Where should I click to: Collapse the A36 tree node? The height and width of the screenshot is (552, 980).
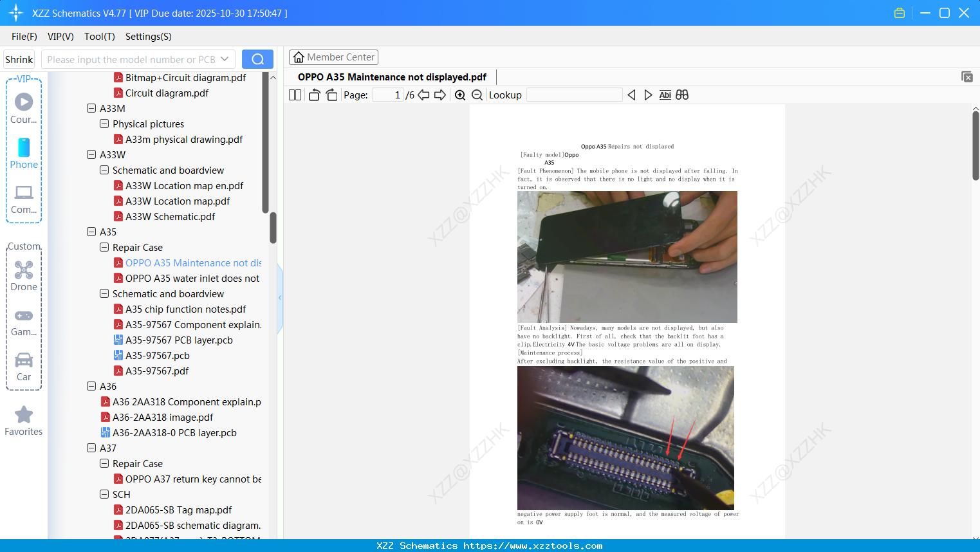91,387
